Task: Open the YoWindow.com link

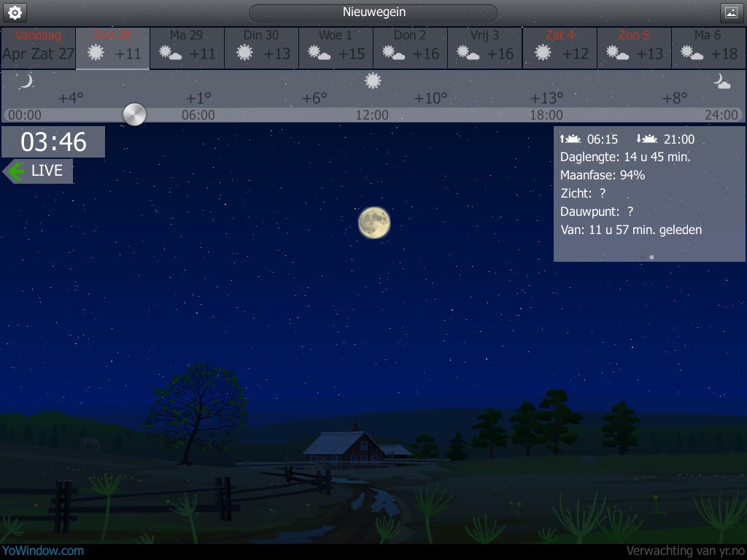Action: tap(42, 551)
